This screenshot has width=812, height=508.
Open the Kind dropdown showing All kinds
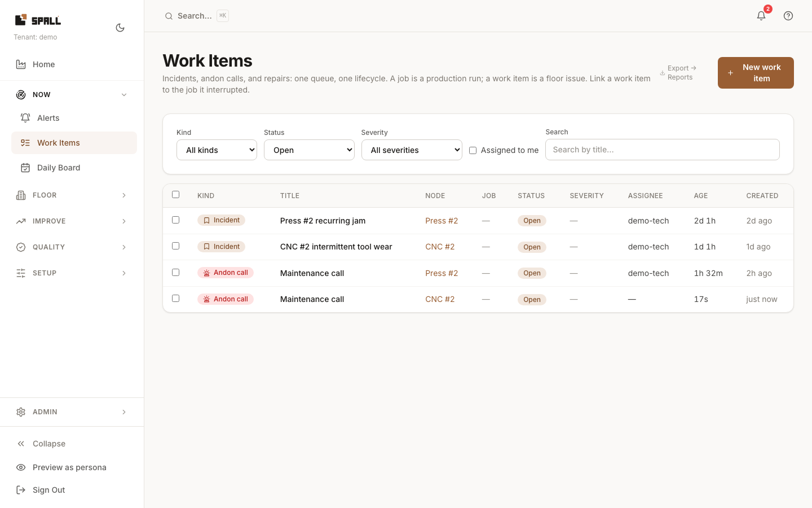click(217, 150)
